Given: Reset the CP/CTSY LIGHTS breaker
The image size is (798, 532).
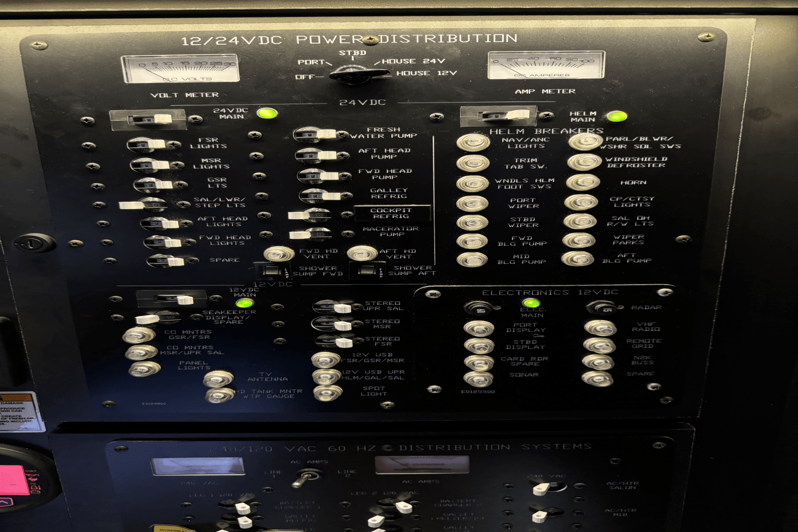Looking at the screenshot, I should [x=581, y=202].
